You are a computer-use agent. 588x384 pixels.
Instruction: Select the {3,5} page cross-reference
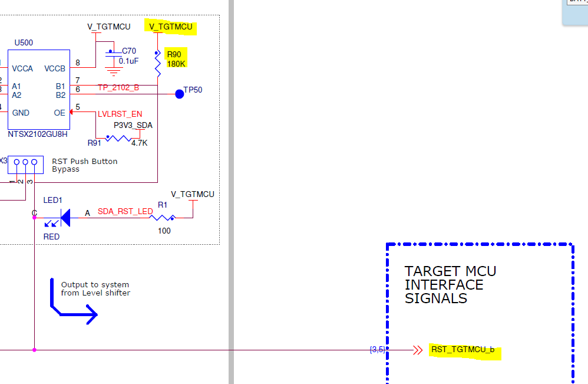(x=377, y=350)
